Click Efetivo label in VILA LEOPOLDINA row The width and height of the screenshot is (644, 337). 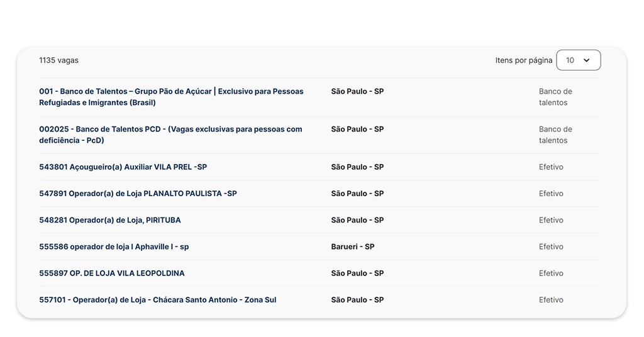(x=551, y=273)
